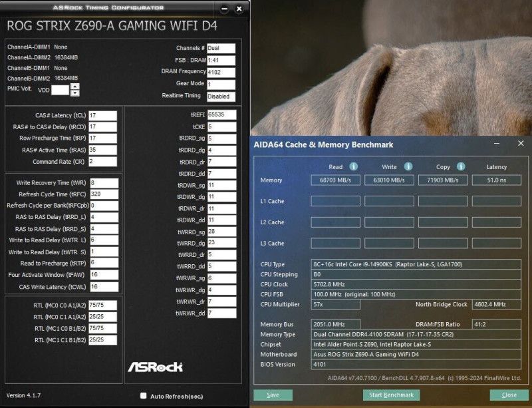Click the L1 Cache Read result box
Image resolution: width=532 pixels, height=408 pixels.
tap(335, 201)
